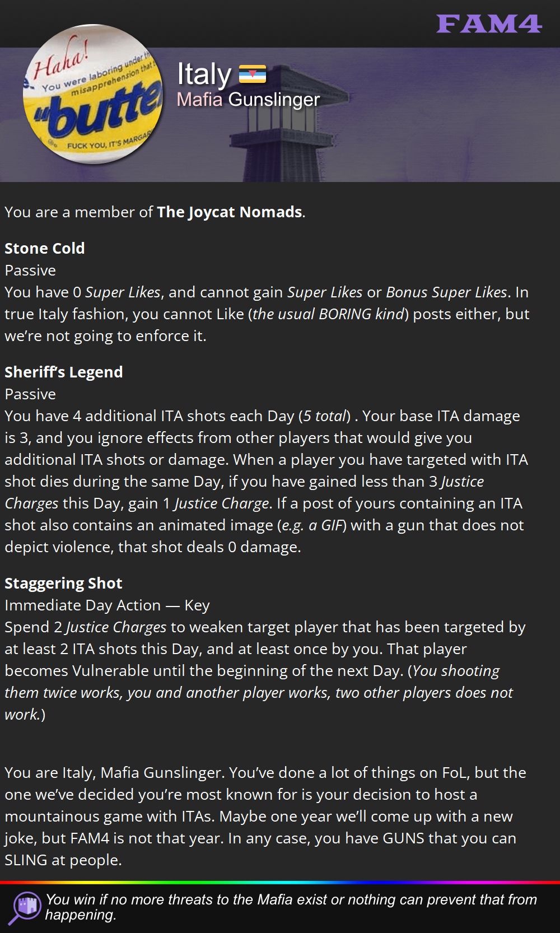
Task: Click the italic '5 total' text
Action: (x=326, y=416)
